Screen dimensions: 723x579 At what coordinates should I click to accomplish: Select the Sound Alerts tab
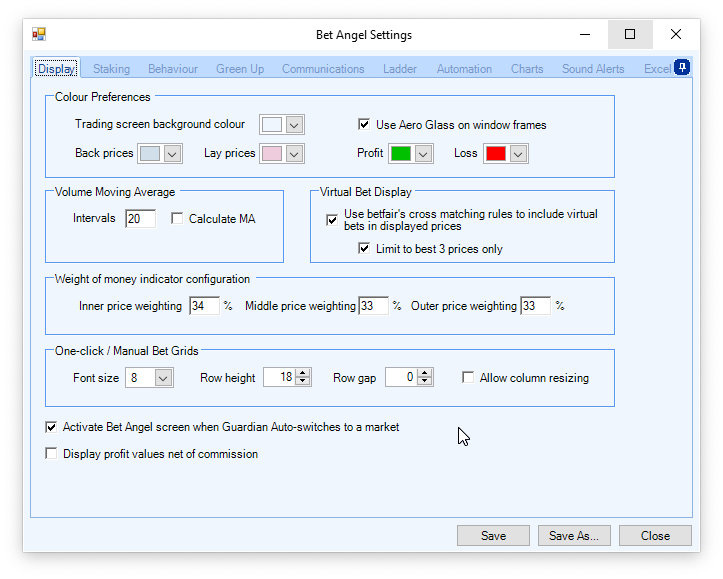(593, 69)
